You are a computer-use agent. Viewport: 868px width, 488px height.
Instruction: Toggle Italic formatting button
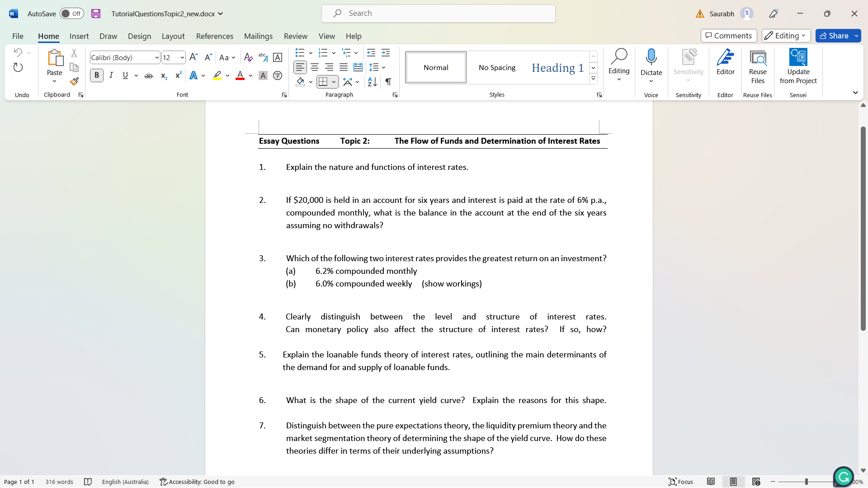(x=111, y=75)
